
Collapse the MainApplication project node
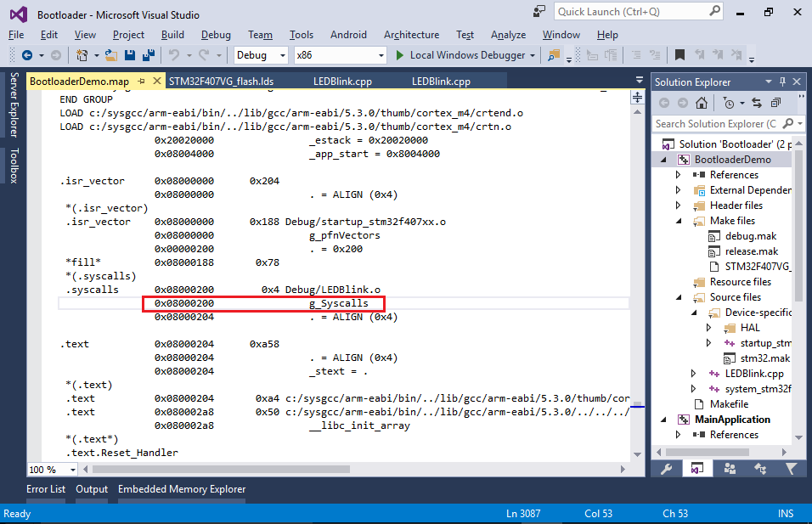663,420
